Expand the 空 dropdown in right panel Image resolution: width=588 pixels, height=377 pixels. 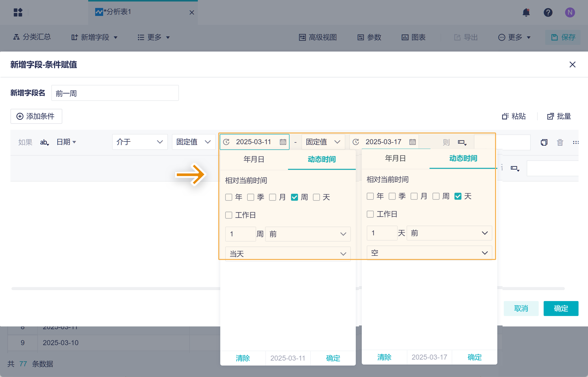click(x=429, y=253)
